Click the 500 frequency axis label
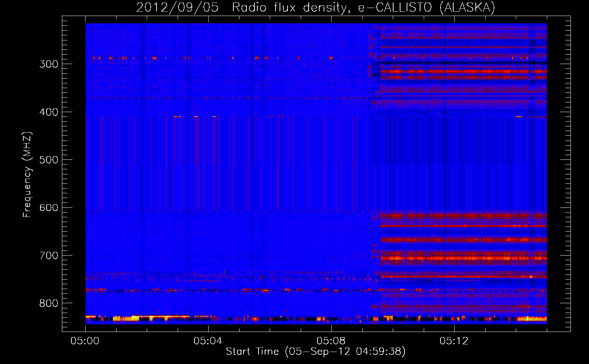 pos(49,160)
